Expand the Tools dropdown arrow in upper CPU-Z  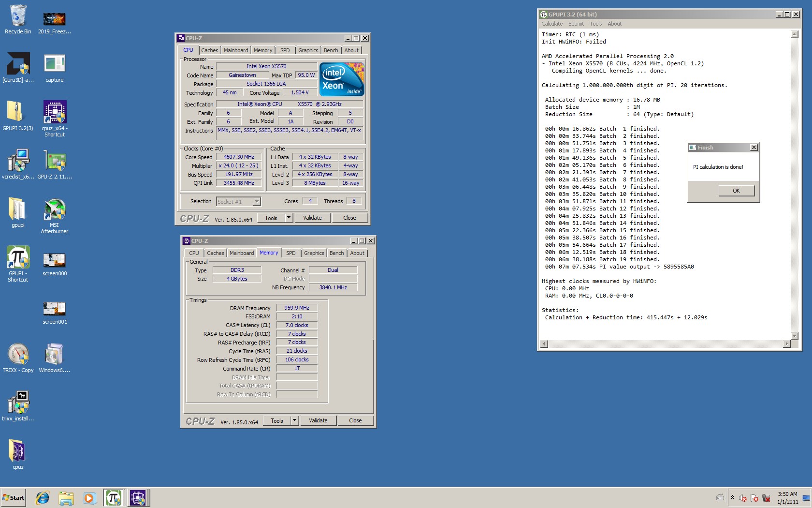[289, 218]
